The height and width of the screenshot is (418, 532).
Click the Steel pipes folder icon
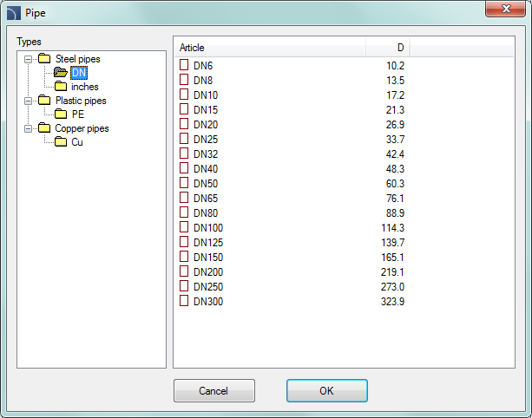[x=45, y=59]
